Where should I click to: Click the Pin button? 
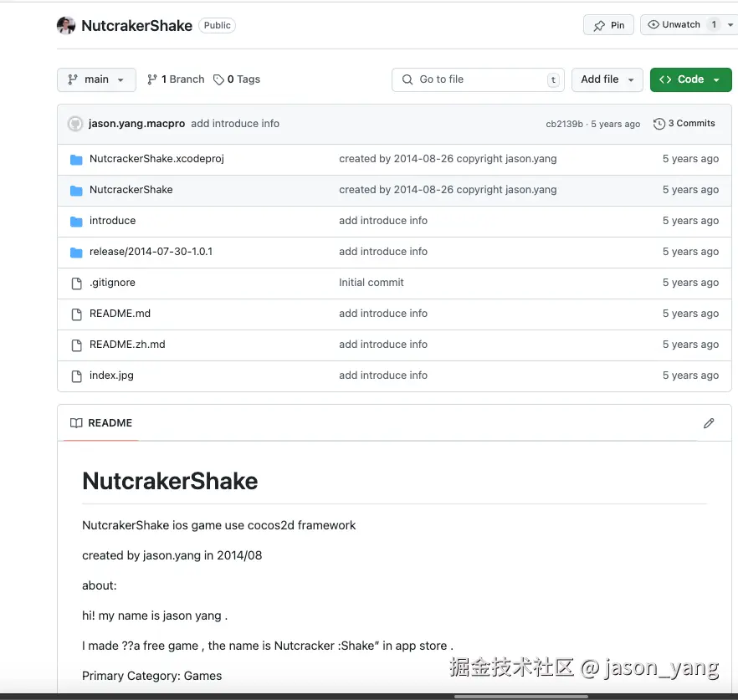(608, 25)
